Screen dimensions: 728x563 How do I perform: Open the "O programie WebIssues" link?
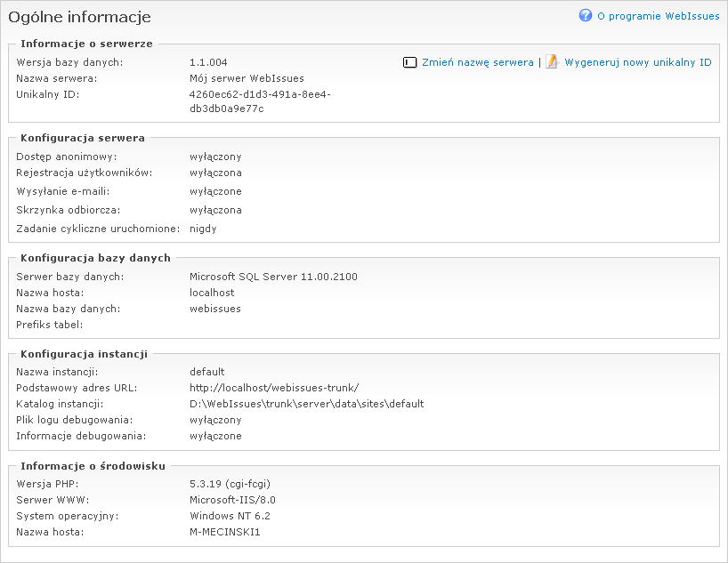658,16
